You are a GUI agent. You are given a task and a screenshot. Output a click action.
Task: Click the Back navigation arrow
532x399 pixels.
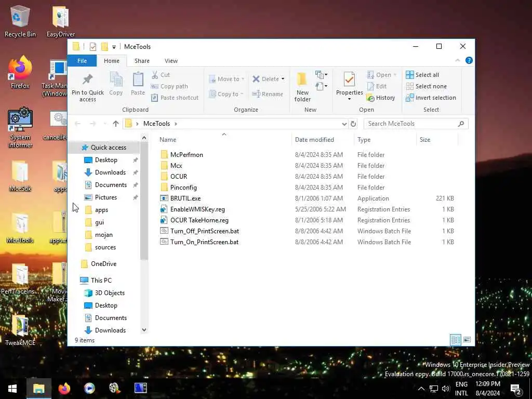(78, 124)
